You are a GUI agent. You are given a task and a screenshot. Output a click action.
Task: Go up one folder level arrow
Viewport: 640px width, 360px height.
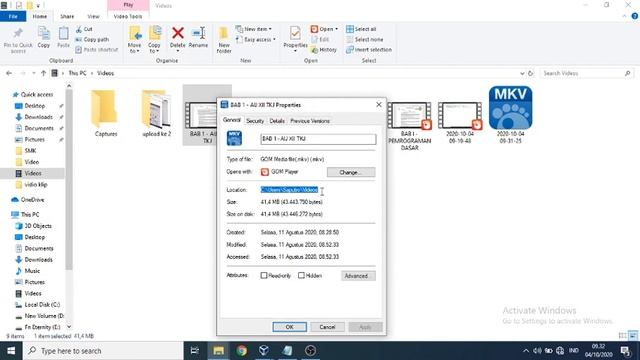pyautogui.click(x=43, y=73)
